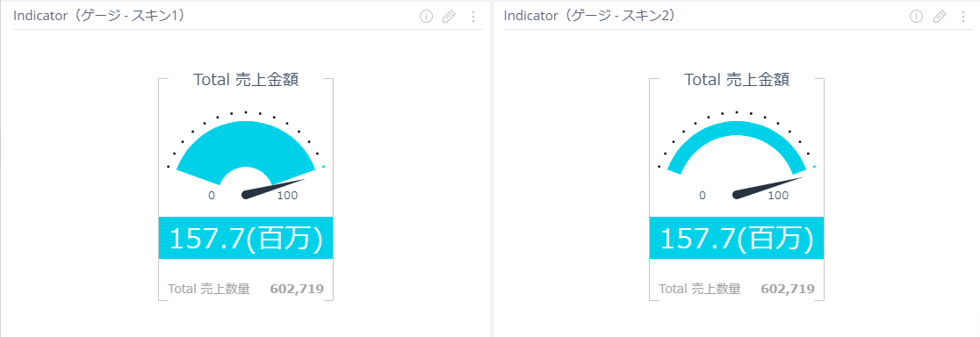The width and height of the screenshot is (980, 337).
Task: Edit the gauge Skin1 widget with pencil icon
Action: [449, 17]
